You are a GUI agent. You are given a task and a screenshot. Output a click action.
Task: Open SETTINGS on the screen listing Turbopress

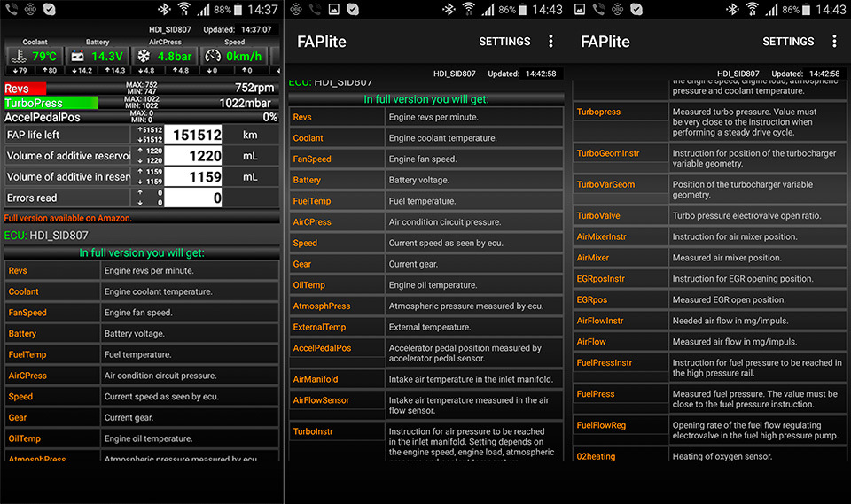[x=788, y=42]
